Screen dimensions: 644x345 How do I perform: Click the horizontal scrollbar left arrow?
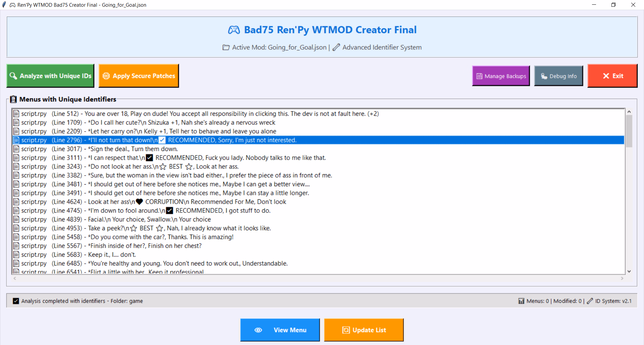[x=15, y=279]
